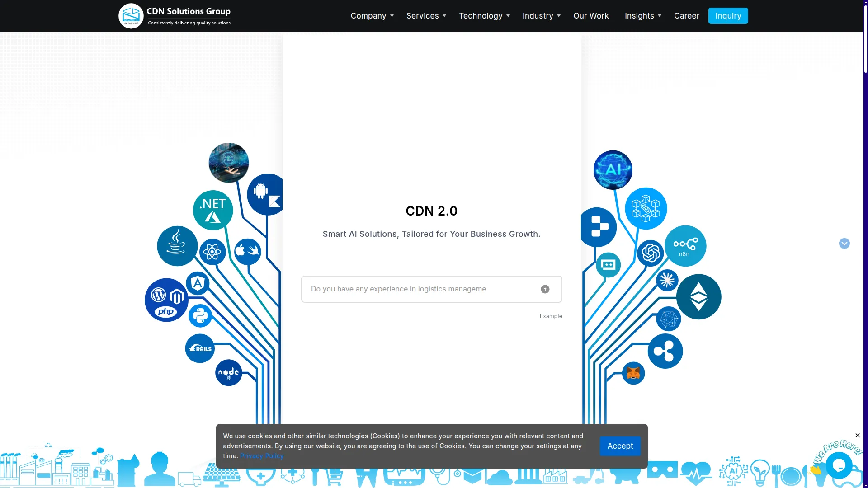The height and width of the screenshot is (488, 868).
Task: Open the blockchain photo bubble
Action: click(229, 163)
